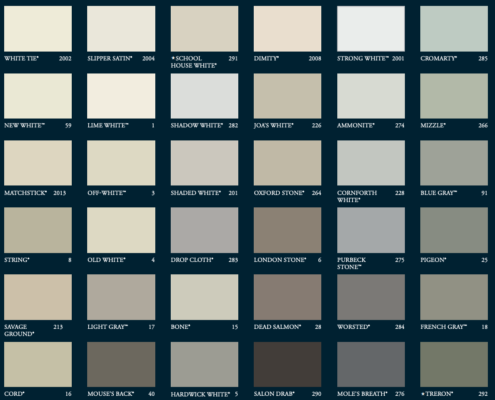Choose the Mole's Breath swatch
This screenshot has height=400, width=495.
[371, 364]
